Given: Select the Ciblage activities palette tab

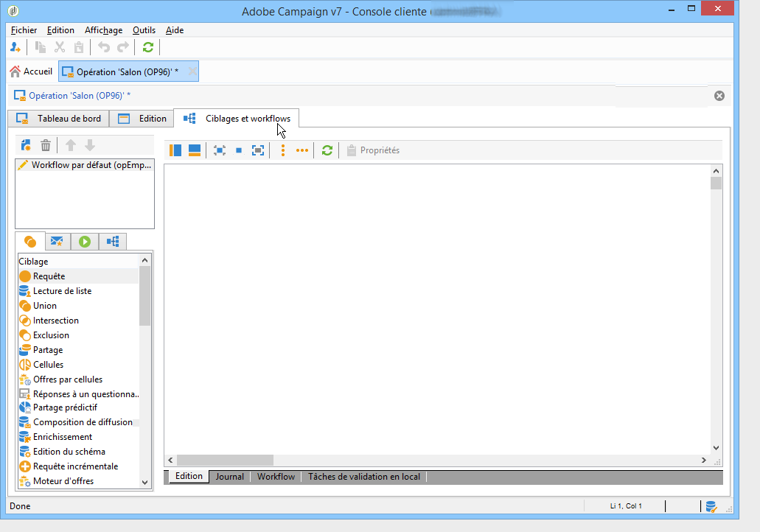Looking at the screenshot, I should (x=30, y=241).
